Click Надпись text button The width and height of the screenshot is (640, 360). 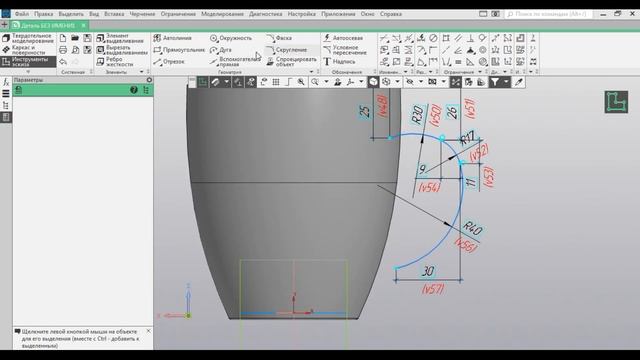click(340, 62)
